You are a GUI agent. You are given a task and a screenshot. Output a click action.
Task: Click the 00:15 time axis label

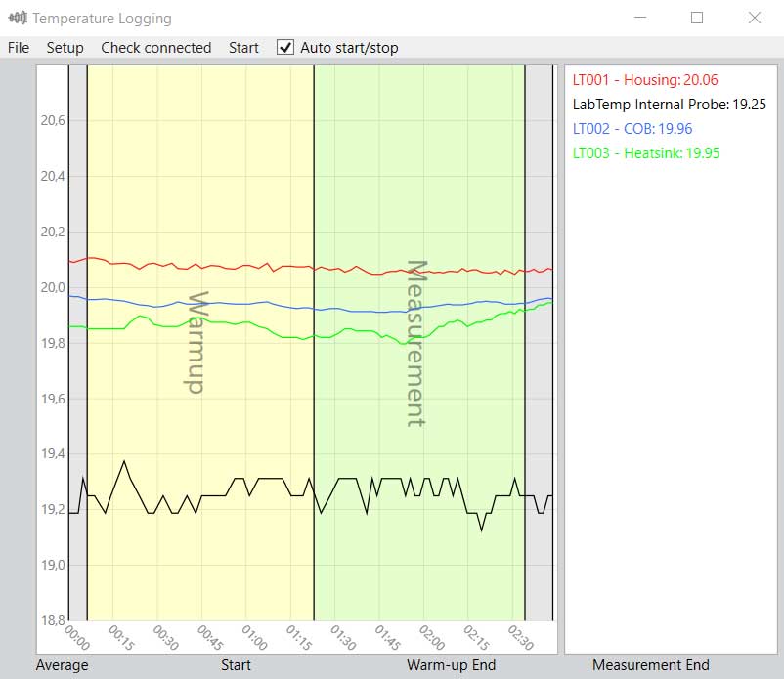(x=121, y=638)
